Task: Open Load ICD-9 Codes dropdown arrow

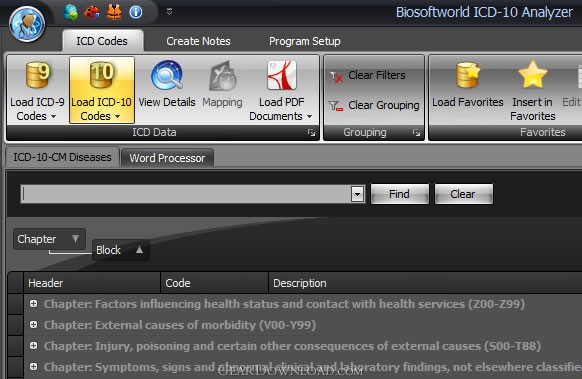Action: pyautogui.click(x=53, y=117)
